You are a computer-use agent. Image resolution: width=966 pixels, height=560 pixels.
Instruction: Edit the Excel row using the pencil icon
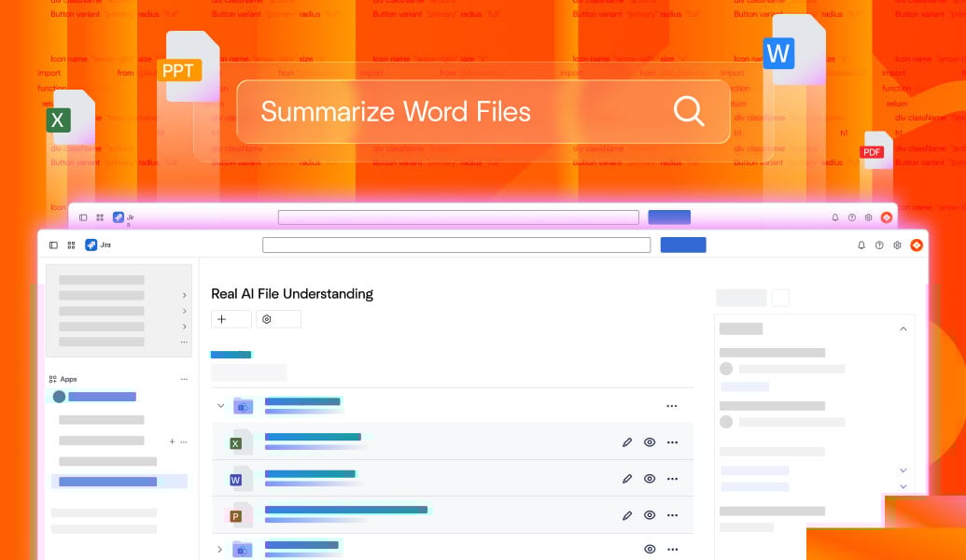(x=626, y=441)
